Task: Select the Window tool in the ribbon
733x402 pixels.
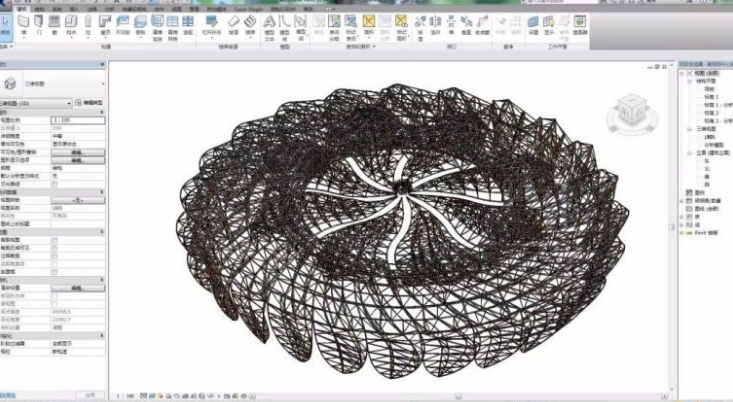Action: [x=55, y=25]
